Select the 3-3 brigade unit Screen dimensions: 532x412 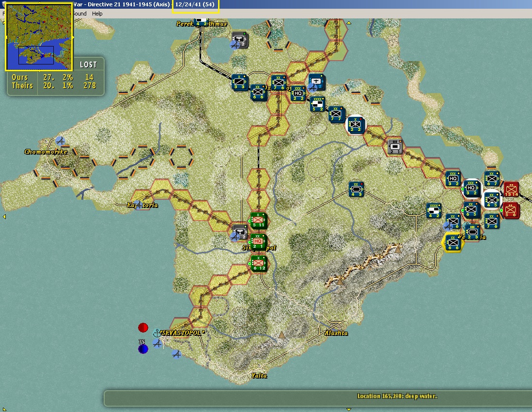(240, 82)
